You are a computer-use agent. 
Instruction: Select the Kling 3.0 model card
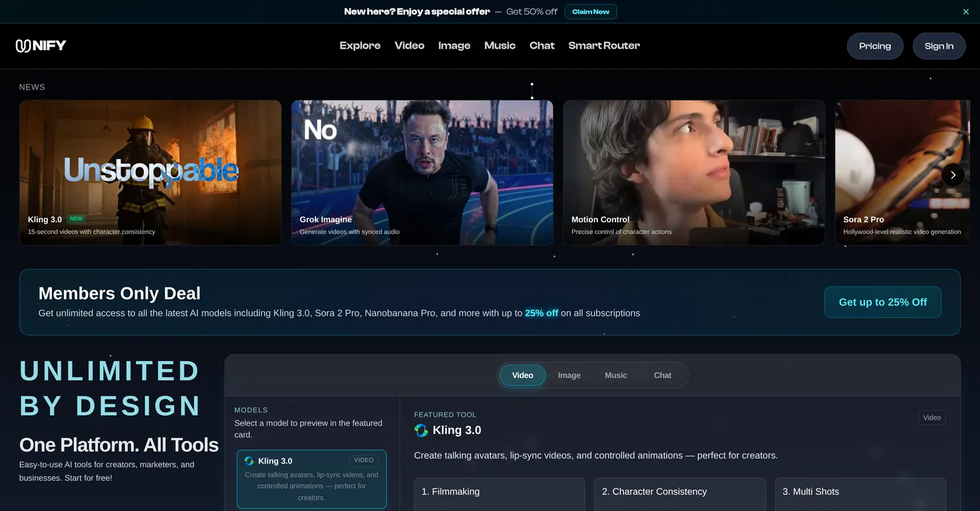click(x=311, y=479)
